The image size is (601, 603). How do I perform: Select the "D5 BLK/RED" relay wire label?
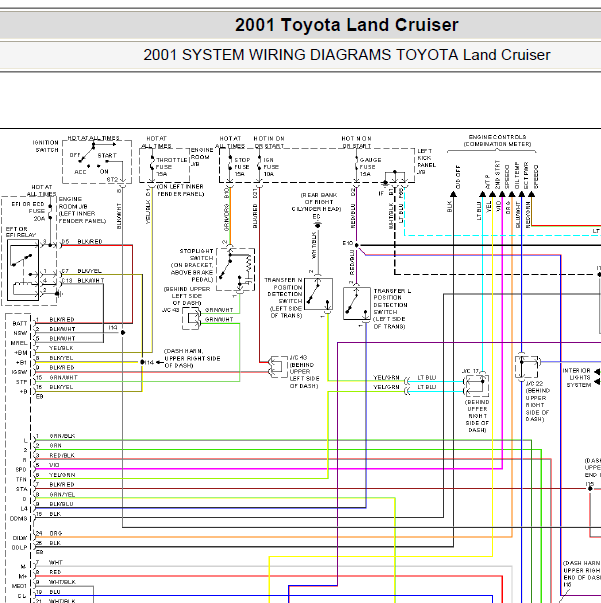pos(82,242)
